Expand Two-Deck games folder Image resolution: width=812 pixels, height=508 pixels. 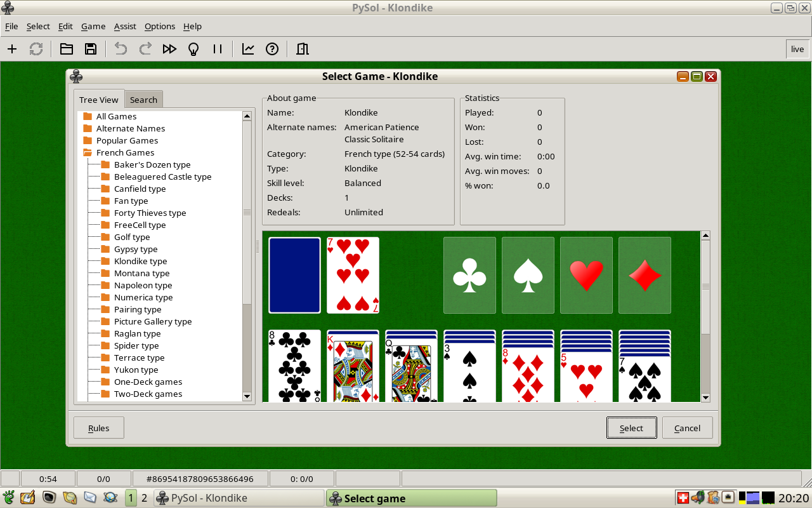105,394
